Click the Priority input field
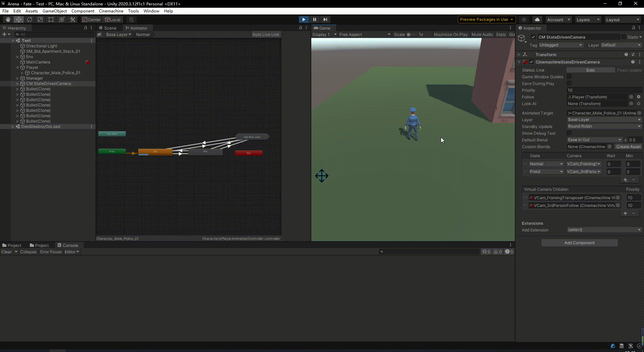The image size is (644, 352). [x=604, y=90]
